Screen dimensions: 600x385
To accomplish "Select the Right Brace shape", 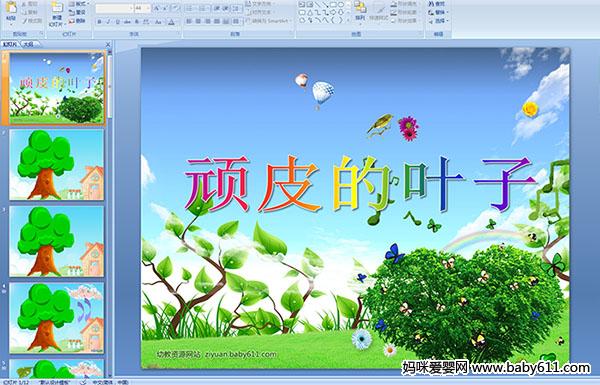I will (340, 20).
